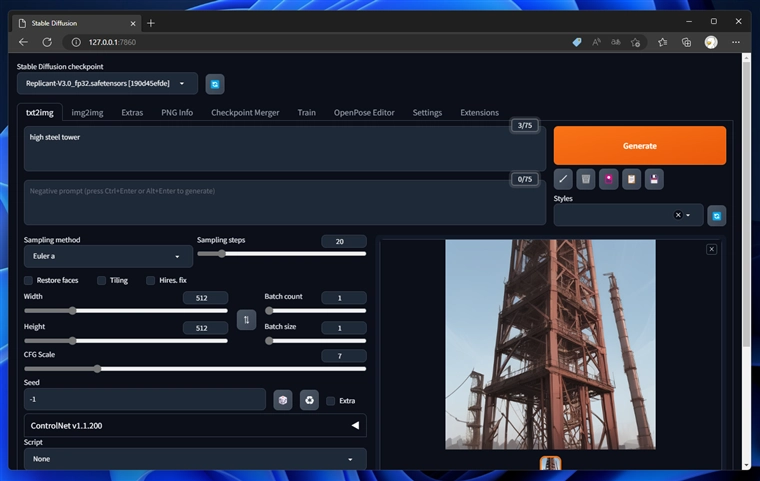Adjust the Sampling steps slider
The height and width of the screenshot is (481, 760).
[x=282, y=254]
